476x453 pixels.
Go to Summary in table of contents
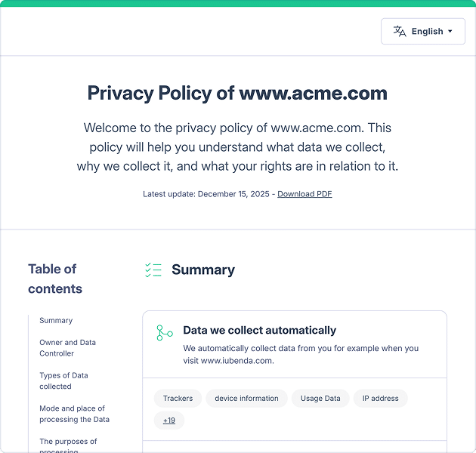tap(56, 320)
